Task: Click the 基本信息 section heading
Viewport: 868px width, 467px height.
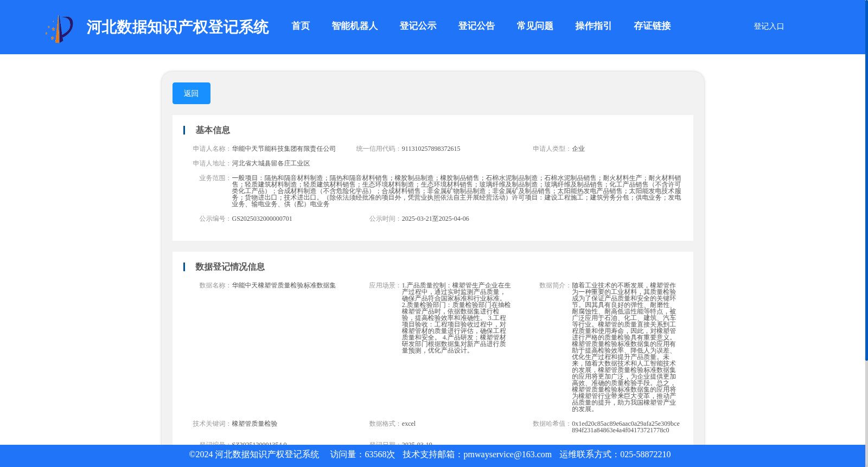Action: pos(213,130)
